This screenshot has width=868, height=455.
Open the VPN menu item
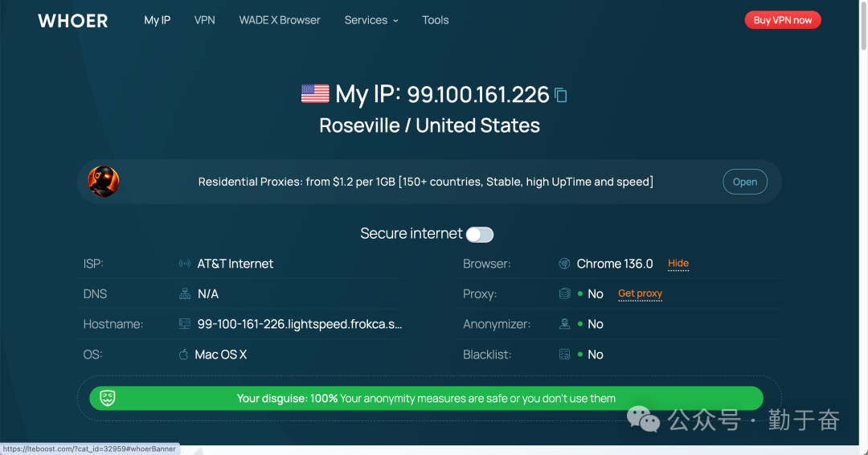point(204,20)
